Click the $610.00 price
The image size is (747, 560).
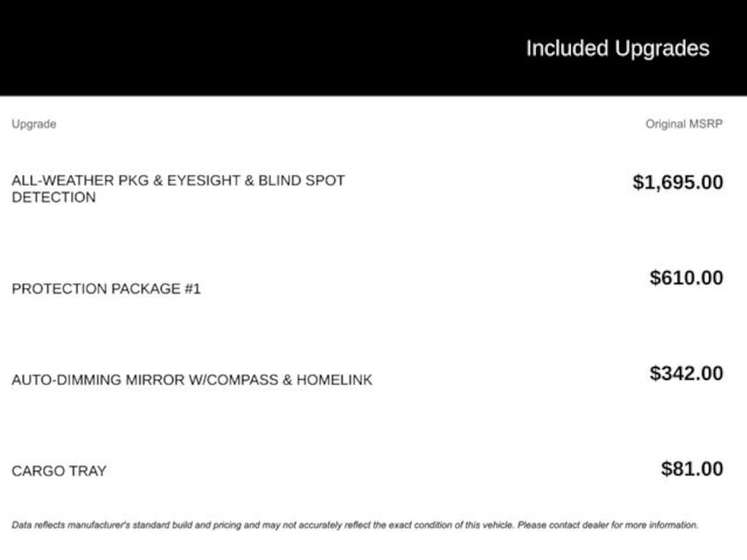[x=686, y=278]
